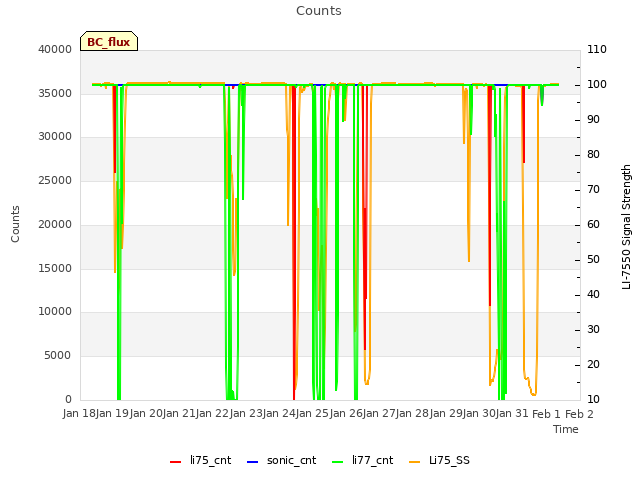Click the 20000 tick label
The height and width of the screenshot is (480, 640).
pos(55,224)
